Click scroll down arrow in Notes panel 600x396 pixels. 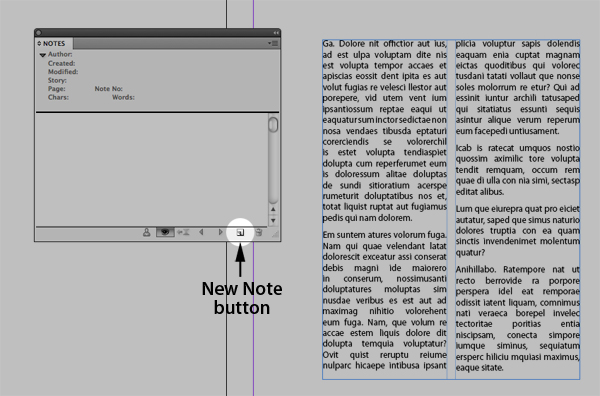[x=273, y=221]
